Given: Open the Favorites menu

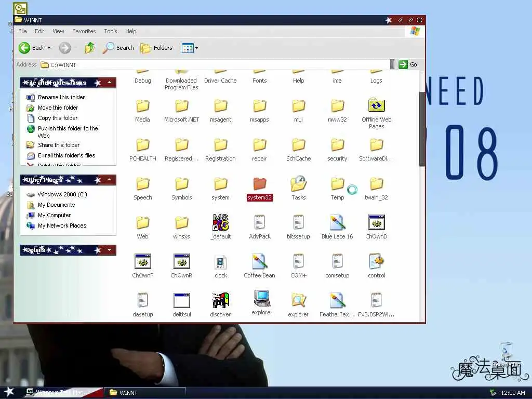Looking at the screenshot, I should coord(84,31).
